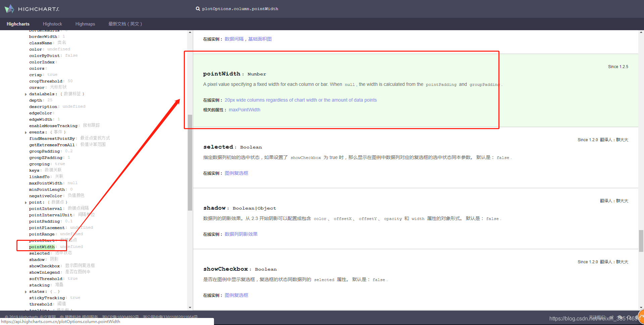Screen dimensions: 644x325
Task: Select pointWidth in the options tree
Action: (42, 247)
